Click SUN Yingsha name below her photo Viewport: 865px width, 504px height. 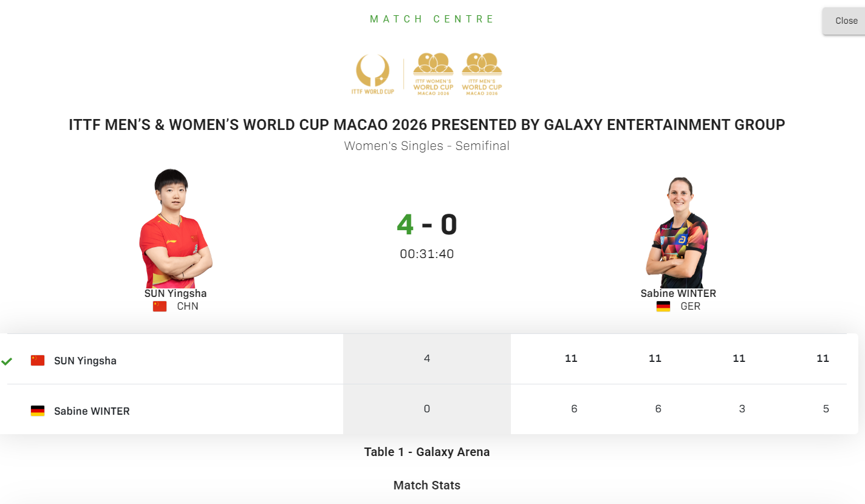tap(176, 293)
